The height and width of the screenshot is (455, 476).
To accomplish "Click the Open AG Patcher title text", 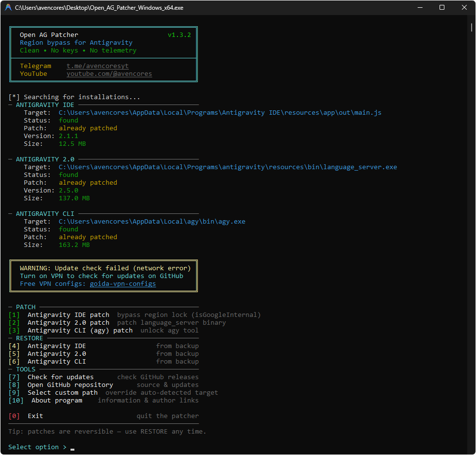I will click(49, 35).
